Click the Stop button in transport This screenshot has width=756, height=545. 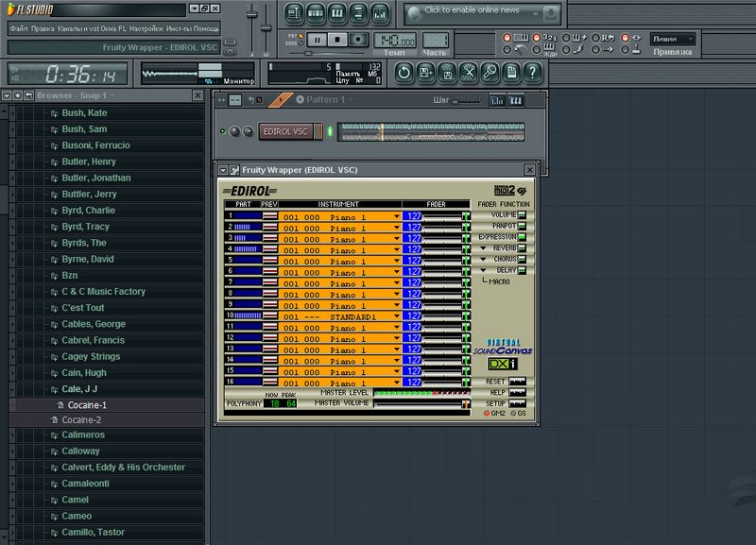click(x=337, y=39)
